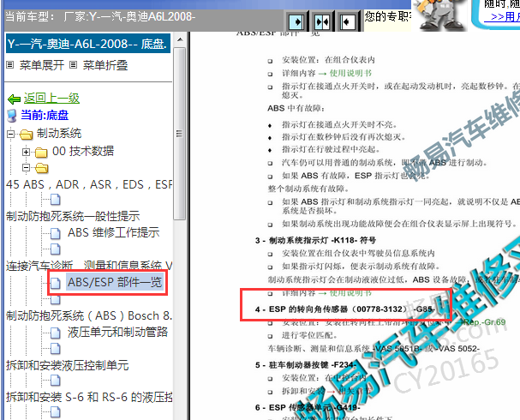This screenshot has width=520, height=420.
Task: Click document icon beside 液压单元和制动管路
Action: (x=56, y=333)
